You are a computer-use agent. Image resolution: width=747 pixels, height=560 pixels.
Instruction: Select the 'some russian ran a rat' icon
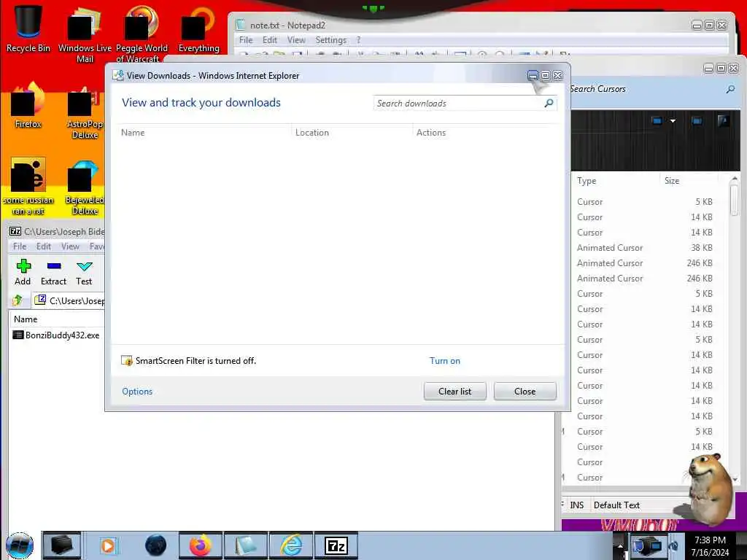(x=28, y=186)
